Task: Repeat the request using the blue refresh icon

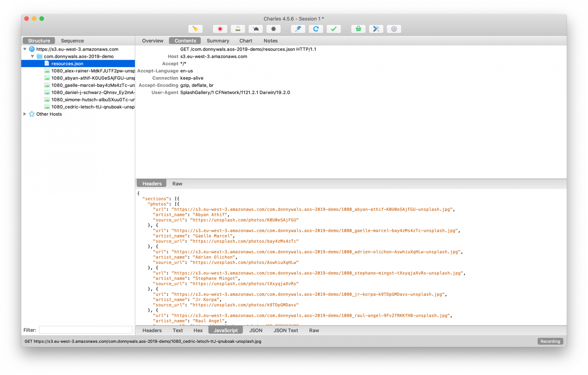Action: click(x=316, y=29)
